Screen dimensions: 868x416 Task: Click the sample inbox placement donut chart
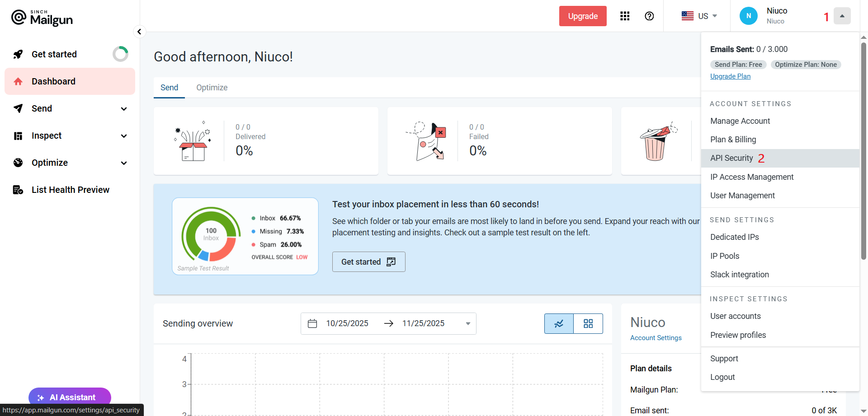pyautogui.click(x=211, y=234)
